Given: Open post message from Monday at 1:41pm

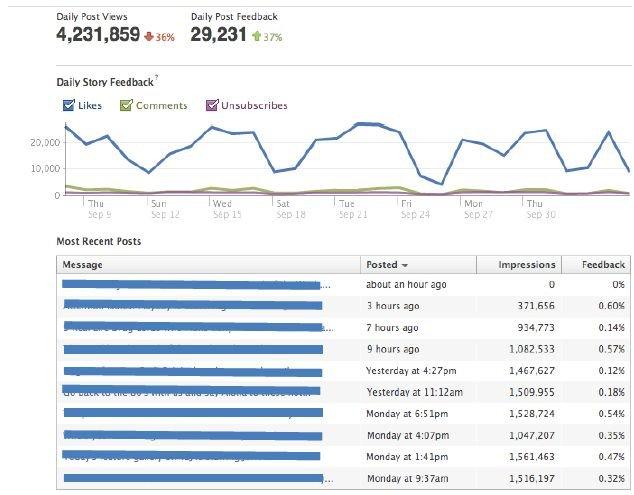Looking at the screenshot, I should 191,456.
